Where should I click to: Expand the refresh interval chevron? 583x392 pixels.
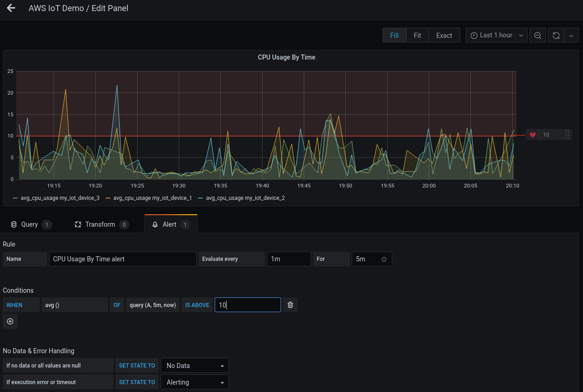pyautogui.click(x=571, y=35)
